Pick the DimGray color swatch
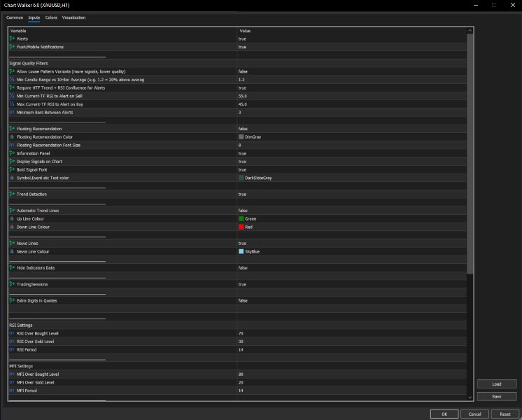This screenshot has width=522, height=420. pyautogui.click(x=241, y=137)
